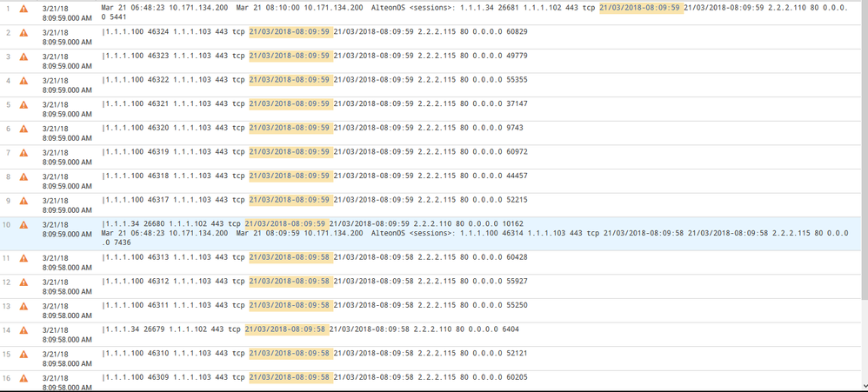Click the row 11 timestamp 8:09:58.000 AM
The image size is (868, 392).
tap(67, 268)
